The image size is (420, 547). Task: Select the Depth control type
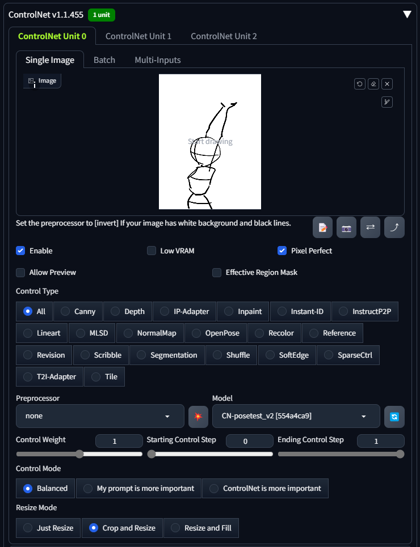(128, 311)
